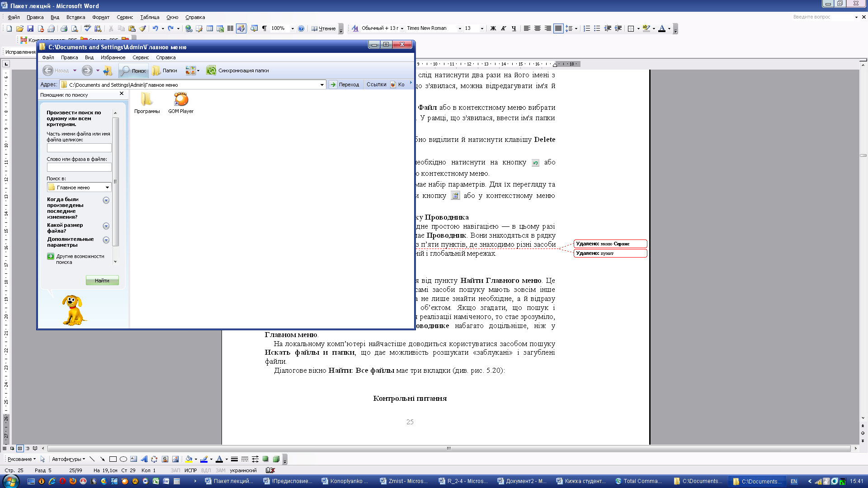Open the Рисование drawing menu button
This screenshot has height=488, width=868.
(21, 459)
